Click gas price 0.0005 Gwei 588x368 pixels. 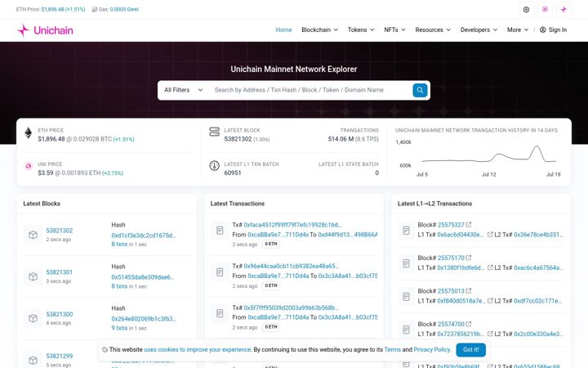pyautogui.click(x=124, y=9)
